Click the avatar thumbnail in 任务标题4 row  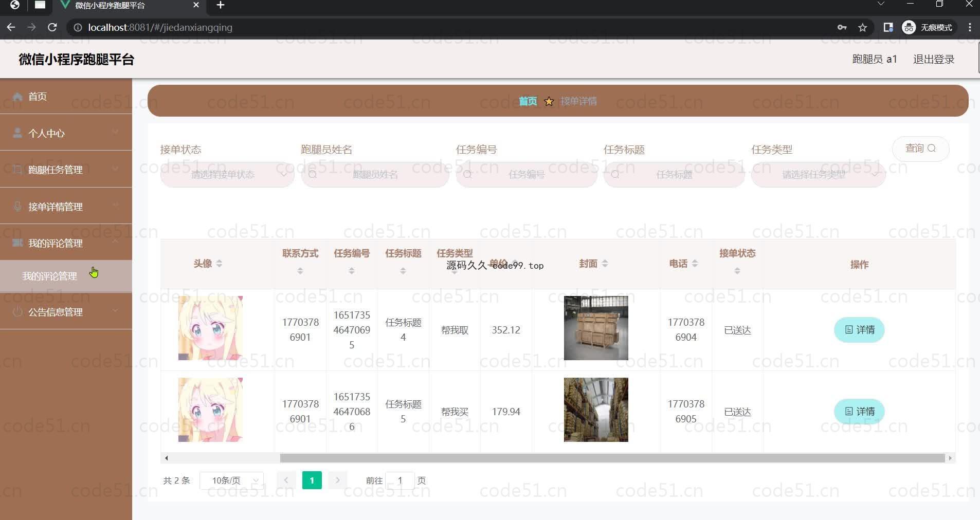click(210, 328)
